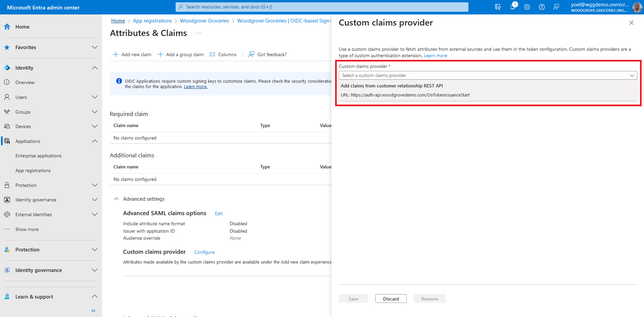Image resolution: width=644 pixels, height=317 pixels.
Task: Click Add new claim
Action: 132,54
